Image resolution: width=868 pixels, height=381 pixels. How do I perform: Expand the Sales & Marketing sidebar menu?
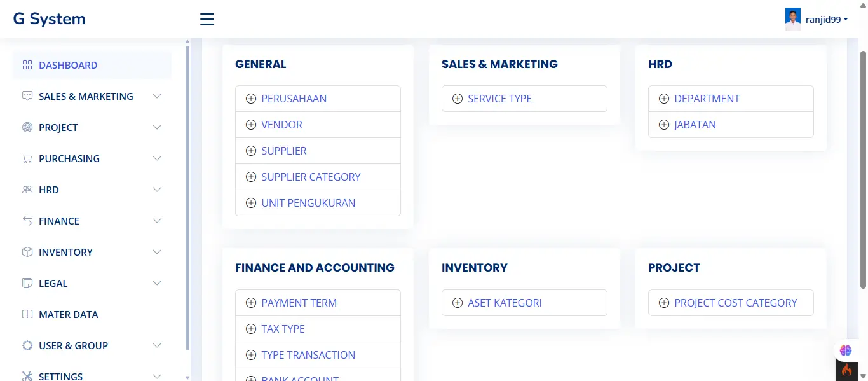pyautogui.click(x=157, y=96)
